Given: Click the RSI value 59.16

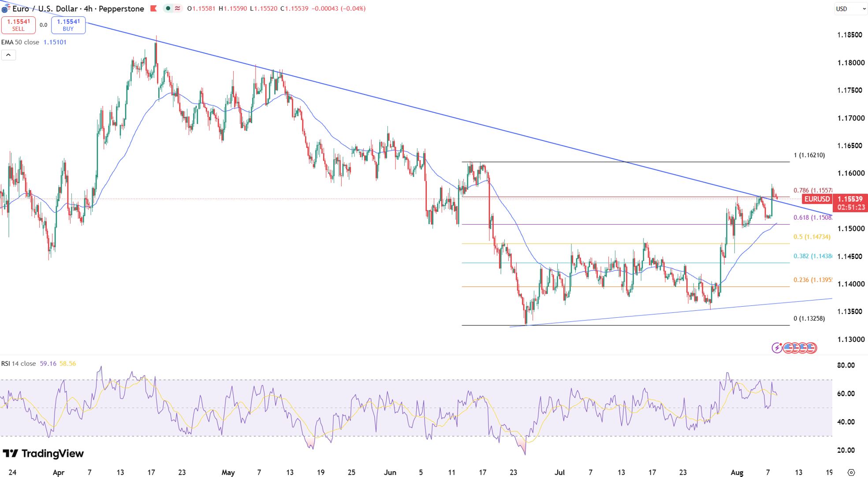Looking at the screenshot, I should (x=48, y=364).
